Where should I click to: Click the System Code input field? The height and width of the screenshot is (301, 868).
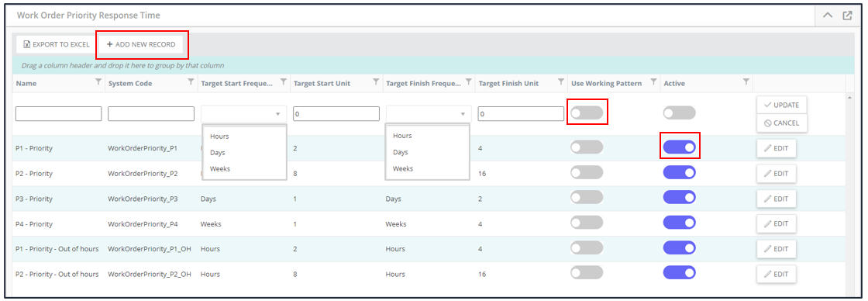point(151,113)
